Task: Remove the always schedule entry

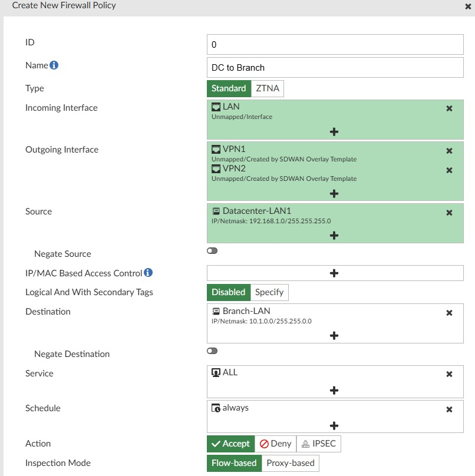Action: click(x=449, y=409)
